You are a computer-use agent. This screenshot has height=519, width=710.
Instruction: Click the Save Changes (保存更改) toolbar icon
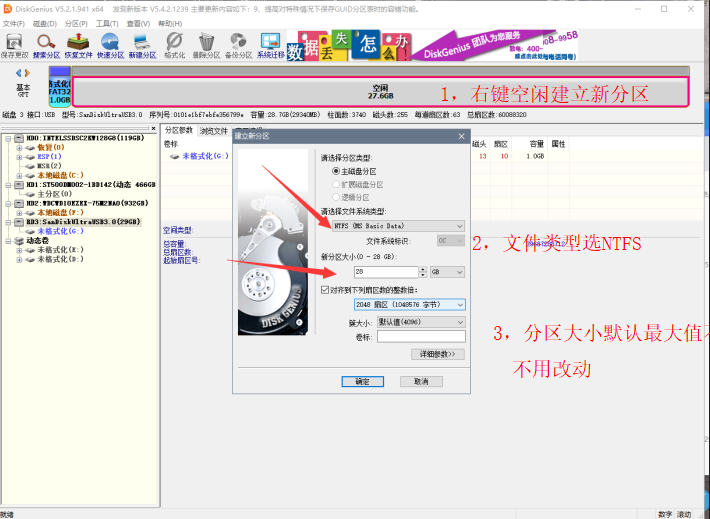click(x=14, y=46)
